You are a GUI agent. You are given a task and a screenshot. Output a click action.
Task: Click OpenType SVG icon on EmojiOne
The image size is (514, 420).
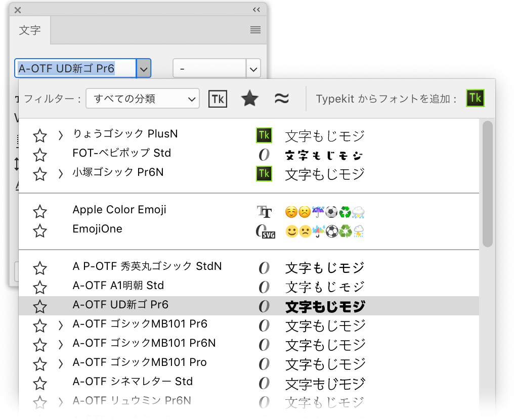coord(265,231)
